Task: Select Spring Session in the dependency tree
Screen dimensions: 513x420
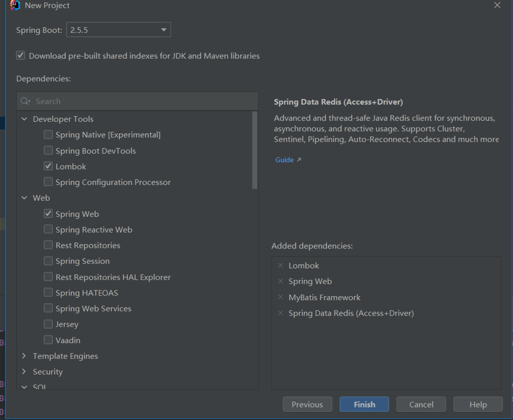Action: coord(83,261)
